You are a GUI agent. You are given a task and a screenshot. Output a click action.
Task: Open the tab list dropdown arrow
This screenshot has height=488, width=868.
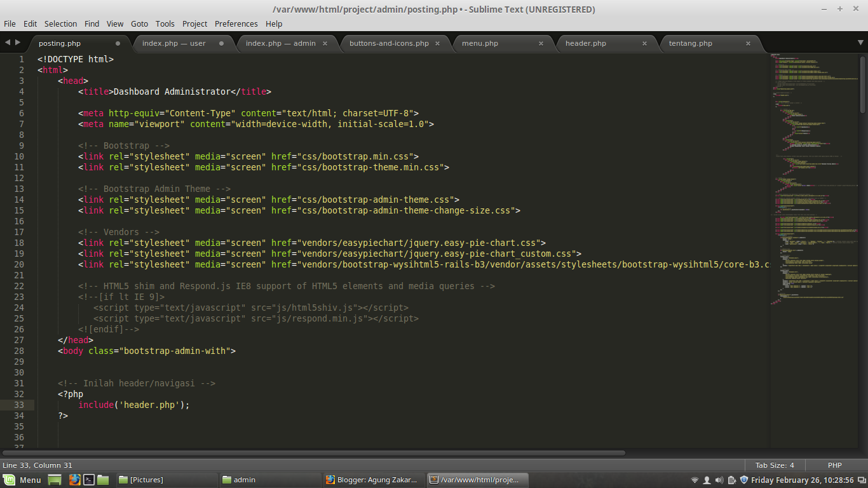click(x=860, y=43)
